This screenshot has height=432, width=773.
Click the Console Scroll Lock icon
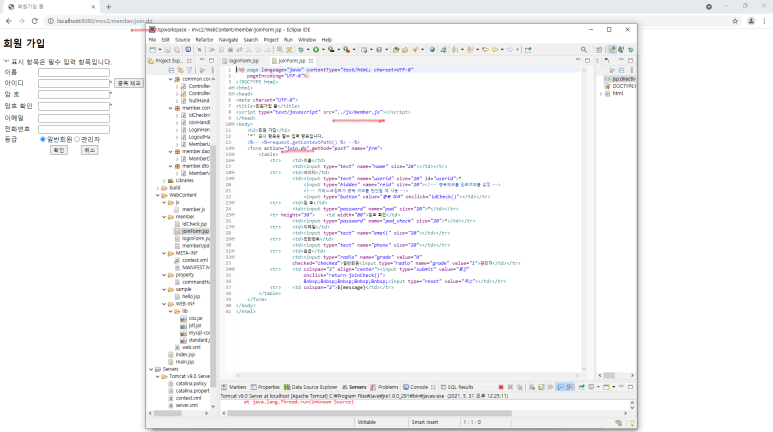coord(541,387)
